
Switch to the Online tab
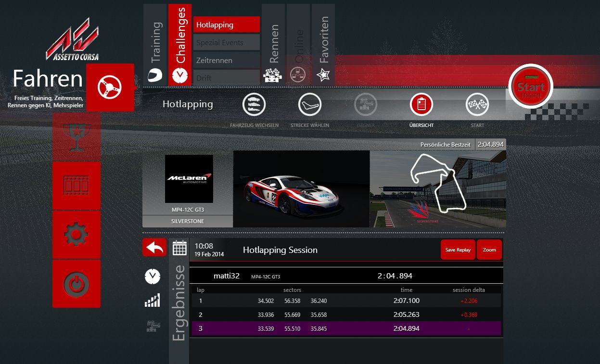click(x=298, y=45)
